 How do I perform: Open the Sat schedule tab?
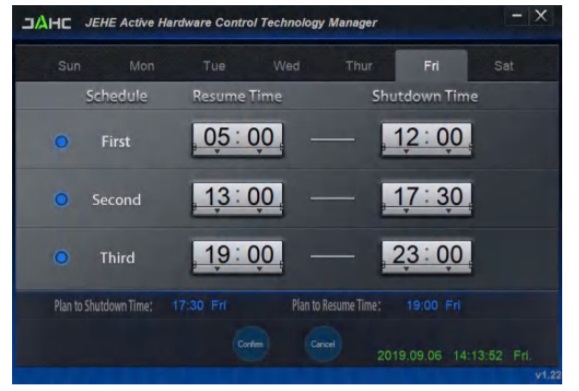click(x=504, y=66)
